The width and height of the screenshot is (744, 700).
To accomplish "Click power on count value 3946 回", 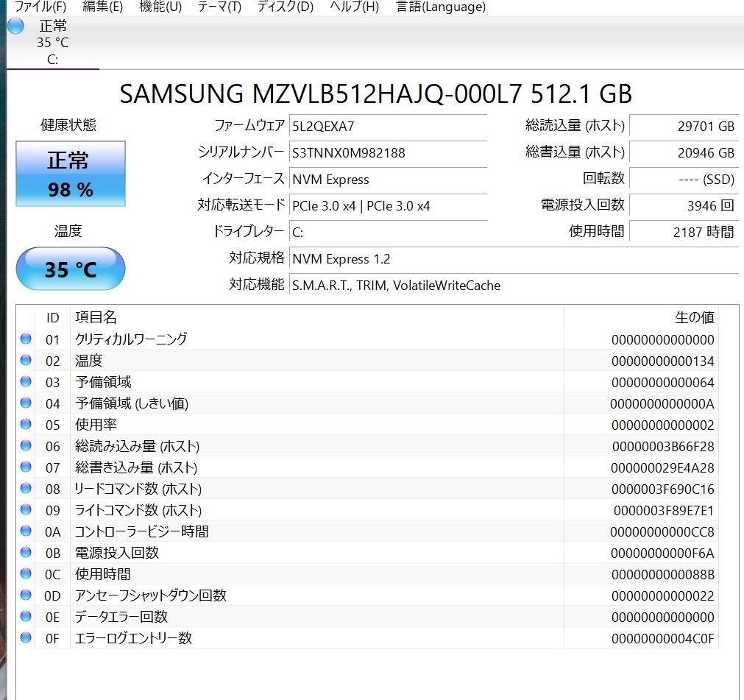I will 684,205.
